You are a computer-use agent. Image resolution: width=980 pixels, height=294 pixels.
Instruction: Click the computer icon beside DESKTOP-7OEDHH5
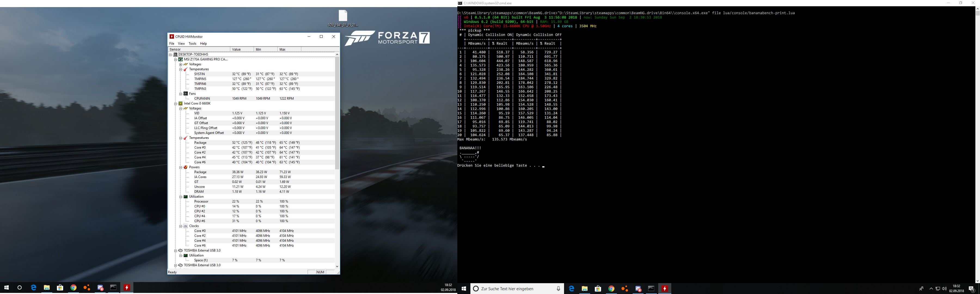(x=175, y=54)
